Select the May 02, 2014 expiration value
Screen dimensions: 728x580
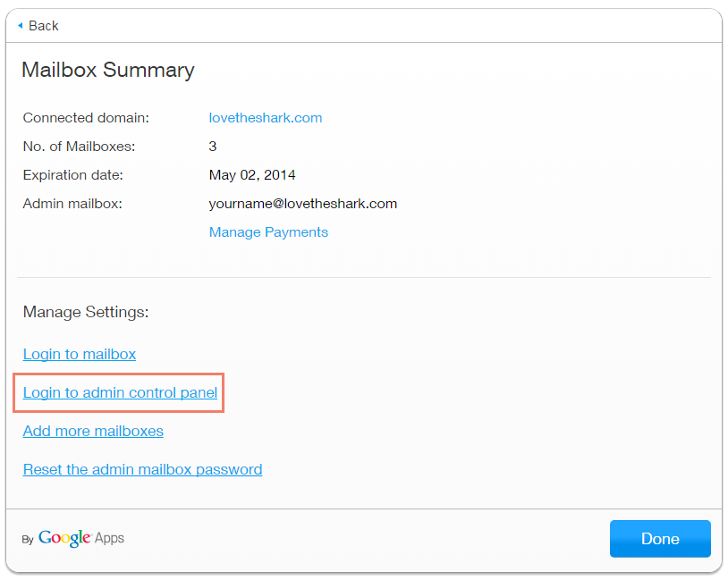pyautogui.click(x=252, y=175)
